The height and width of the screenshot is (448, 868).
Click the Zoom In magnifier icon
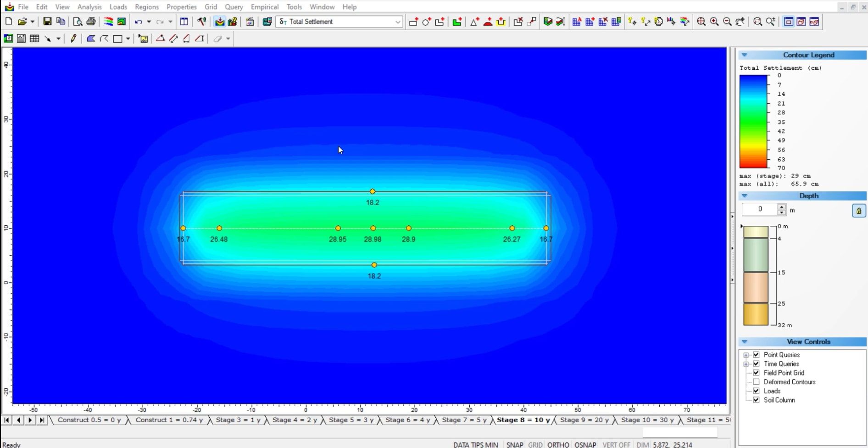pyautogui.click(x=714, y=22)
